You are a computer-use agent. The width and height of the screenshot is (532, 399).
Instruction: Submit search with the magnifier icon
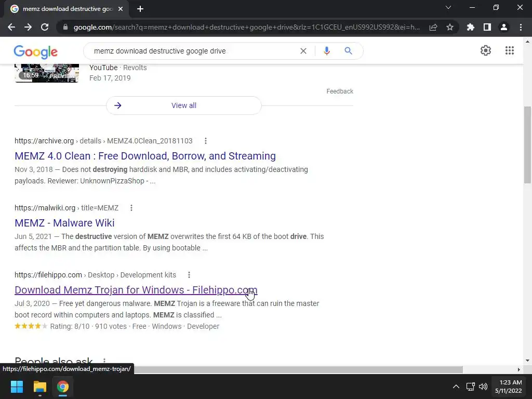pos(348,51)
